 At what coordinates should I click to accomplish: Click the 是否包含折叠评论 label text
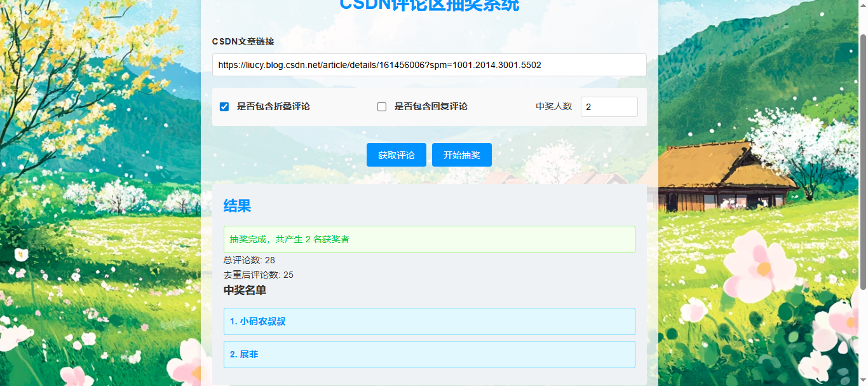tap(273, 107)
